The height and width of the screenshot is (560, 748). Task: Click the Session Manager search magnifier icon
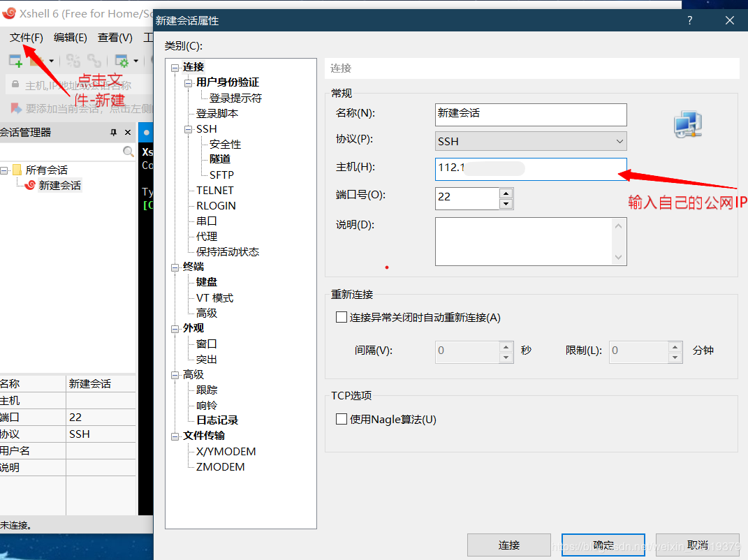129,152
